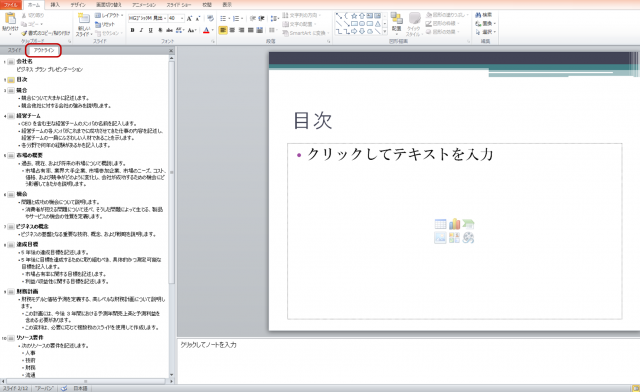
Task: Click the Format Painter (書式のコピー) brush icon
Action: click(24, 33)
